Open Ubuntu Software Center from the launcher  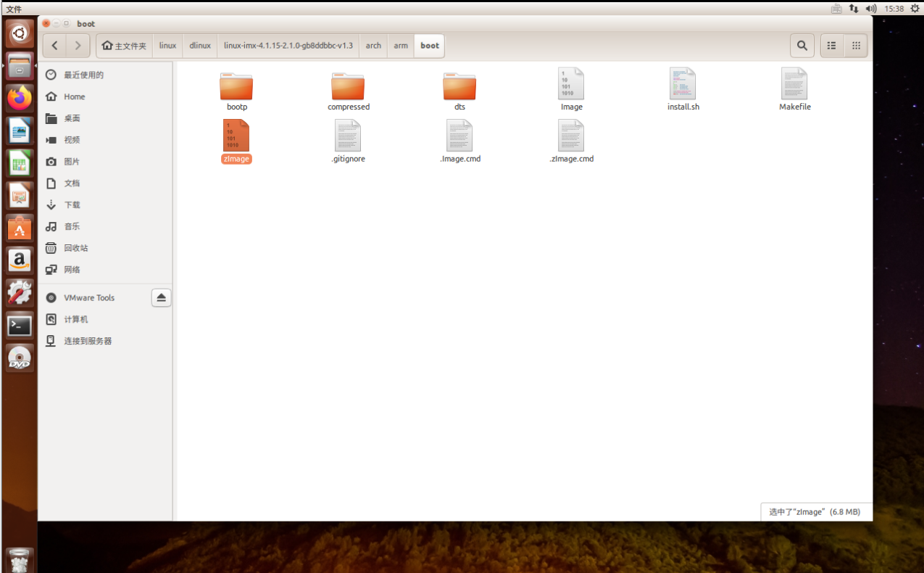point(19,227)
